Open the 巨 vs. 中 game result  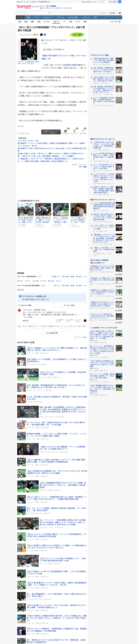pos(20,281)
